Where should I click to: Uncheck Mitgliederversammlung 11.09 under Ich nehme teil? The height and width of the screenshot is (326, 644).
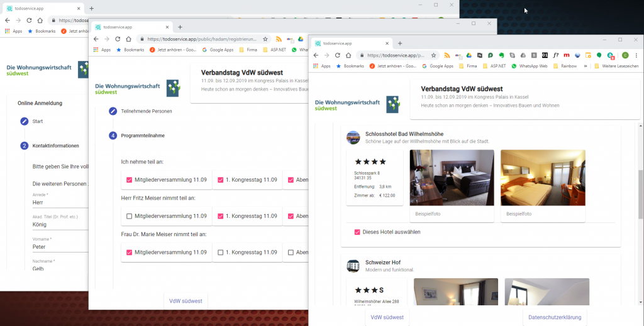pyautogui.click(x=129, y=180)
